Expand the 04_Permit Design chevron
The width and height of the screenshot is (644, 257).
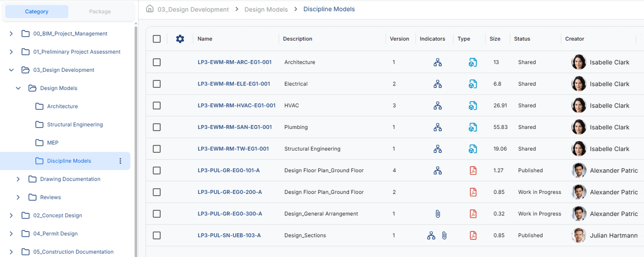[11, 233]
